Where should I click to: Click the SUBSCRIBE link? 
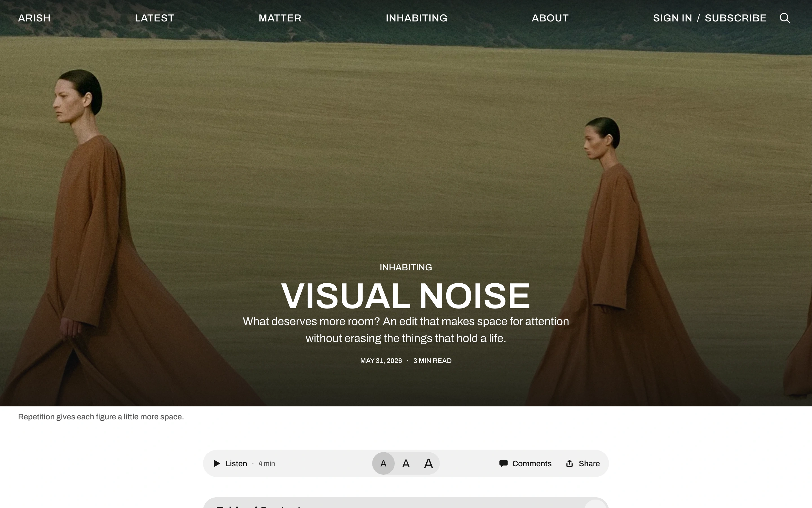click(736, 18)
